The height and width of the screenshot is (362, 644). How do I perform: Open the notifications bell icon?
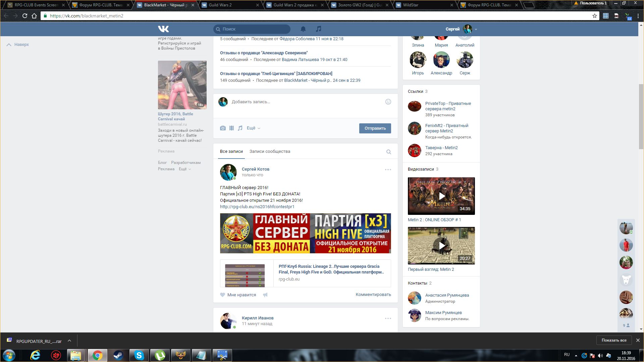pyautogui.click(x=303, y=29)
